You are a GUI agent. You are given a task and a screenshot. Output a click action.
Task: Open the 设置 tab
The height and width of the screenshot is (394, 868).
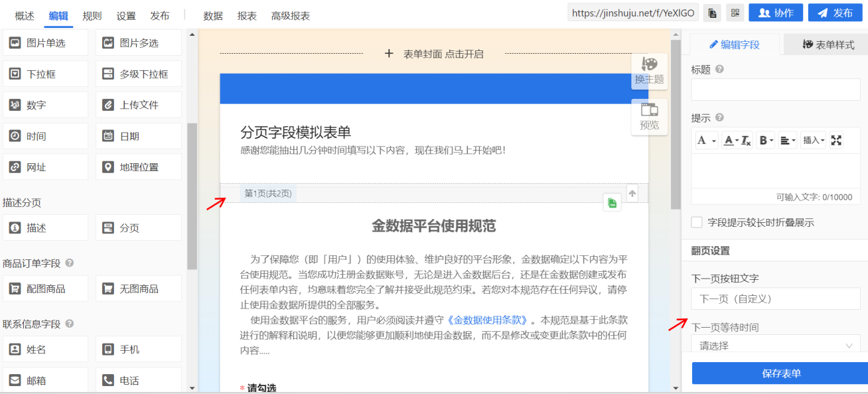[x=126, y=15]
